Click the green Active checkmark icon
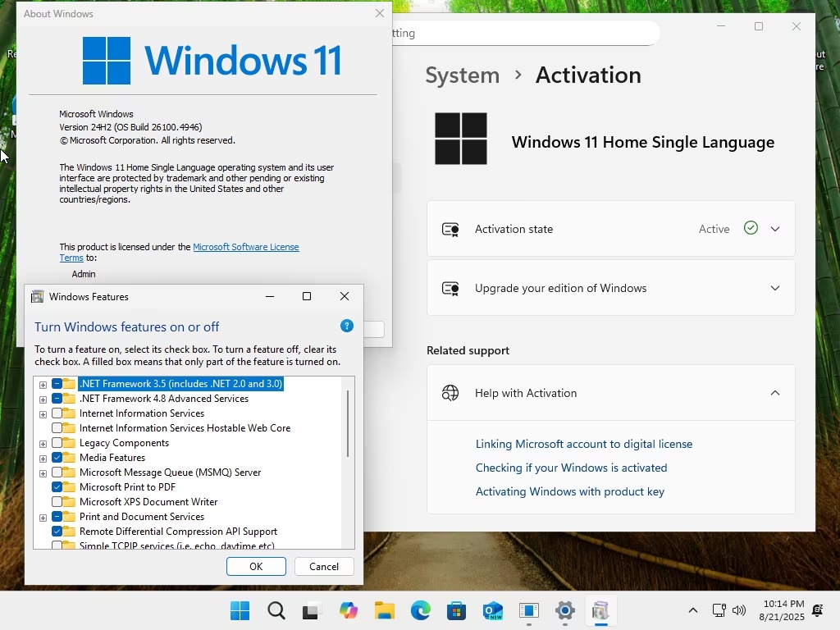 [x=751, y=228]
